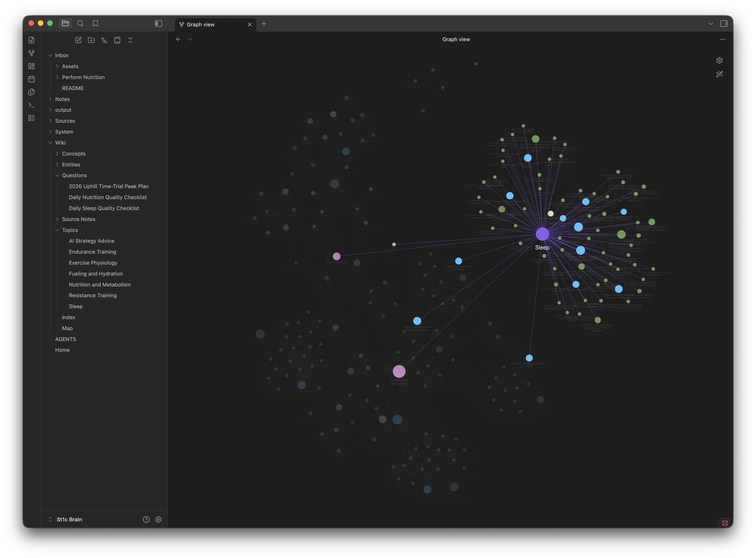Toggle the right sidebar
Viewport: 756px width, 558px height.
click(724, 23)
